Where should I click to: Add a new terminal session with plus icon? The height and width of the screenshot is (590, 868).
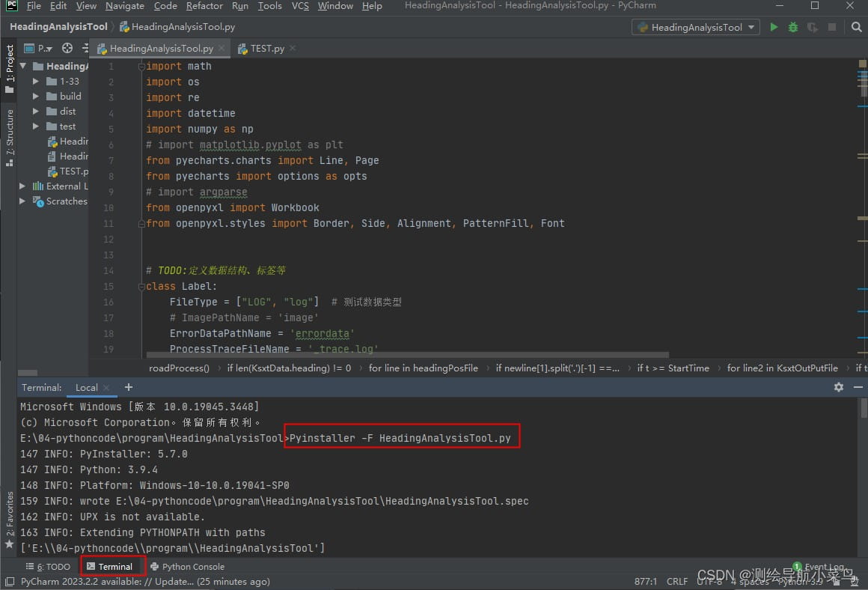point(129,387)
